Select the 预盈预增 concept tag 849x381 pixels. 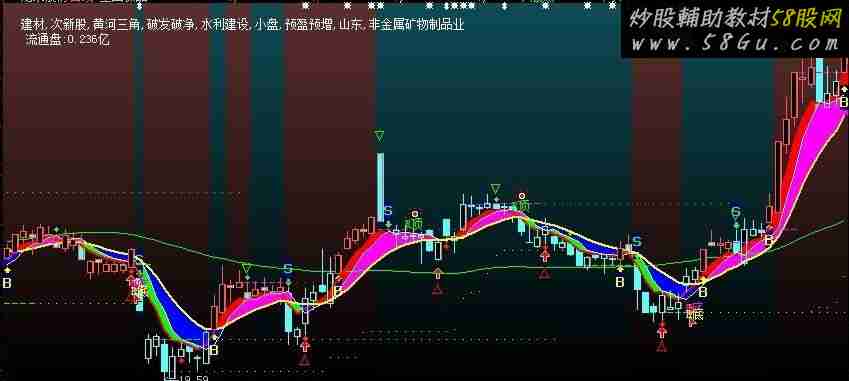pyautogui.click(x=306, y=24)
